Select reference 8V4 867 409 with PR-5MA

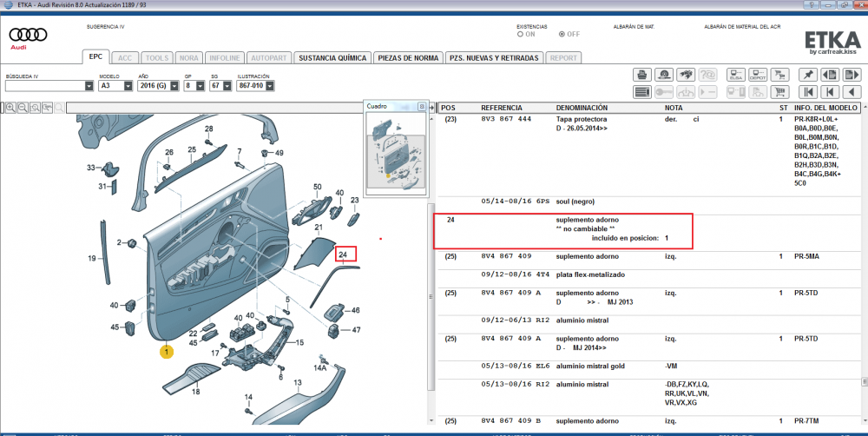(506, 256)
